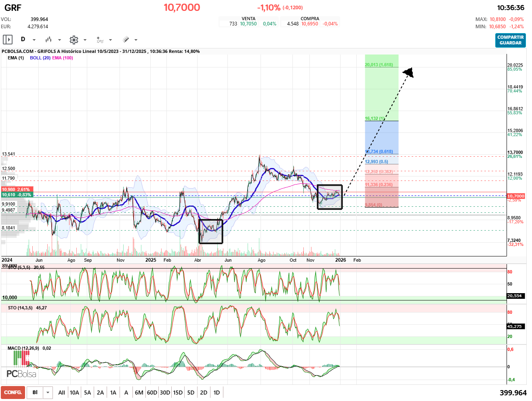Viewport: 532px width, 401px height.
Task: Toggle the EMA (100) indicator label
Action: (63, 58)
